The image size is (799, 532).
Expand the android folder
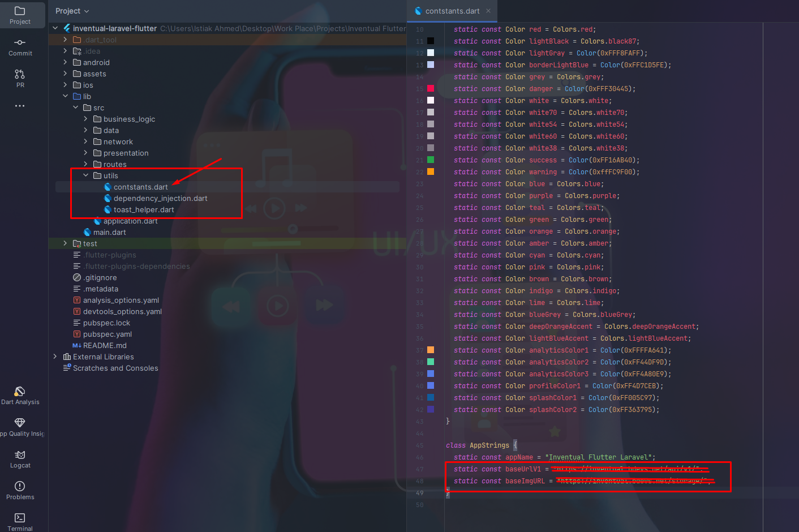click(x=66, y=62)
